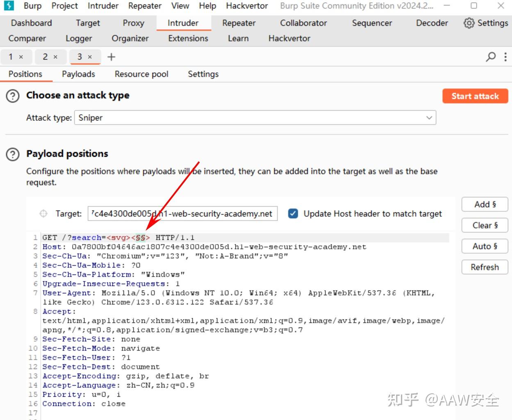
Task: Select Intruder tab number 1
Action: tap(11, 57)
